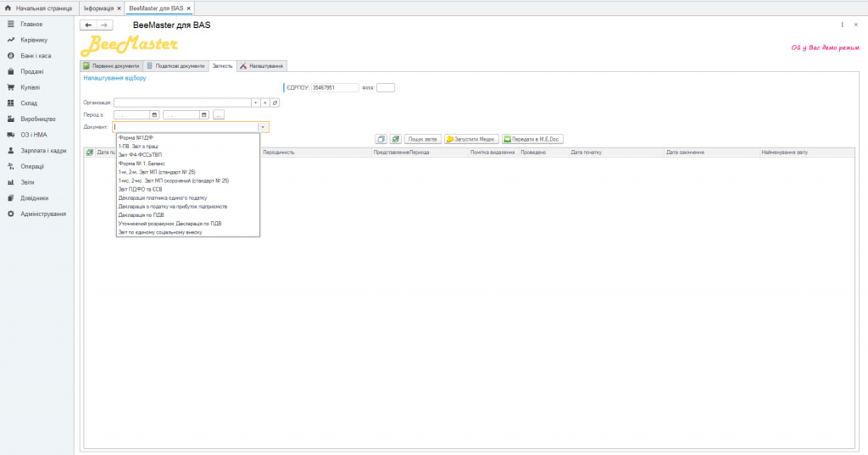Click the period start date field
Viewport: 868px width, 455px height.
[x=131, y=114]
